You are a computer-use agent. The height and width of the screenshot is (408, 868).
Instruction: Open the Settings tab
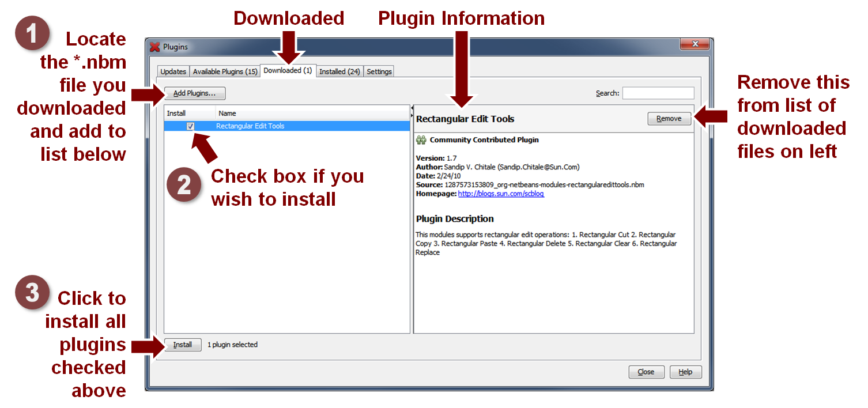[x=378, y=71]
